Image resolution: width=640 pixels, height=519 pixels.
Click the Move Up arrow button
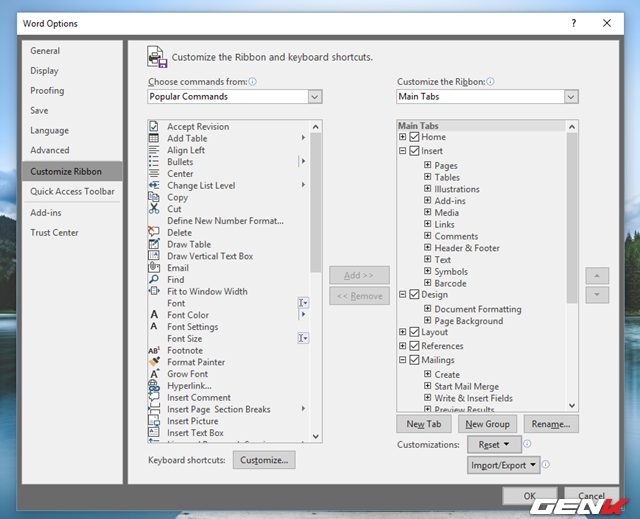597,276
